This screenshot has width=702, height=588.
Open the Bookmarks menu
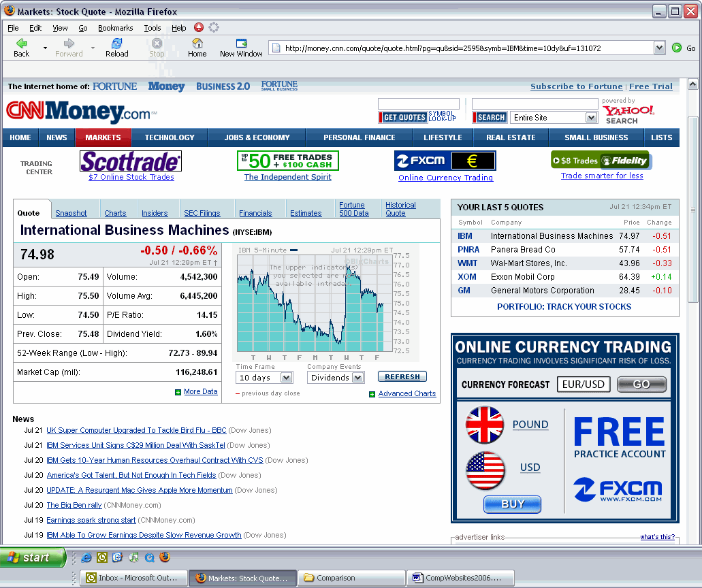tap(116, 28)
